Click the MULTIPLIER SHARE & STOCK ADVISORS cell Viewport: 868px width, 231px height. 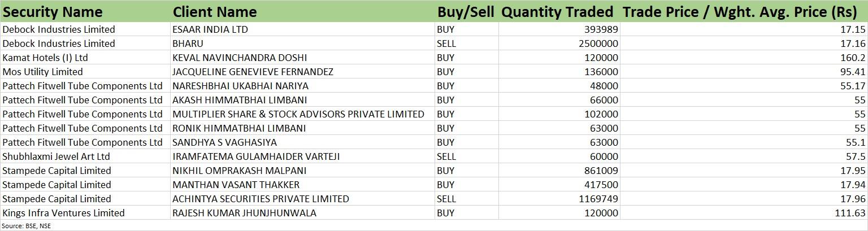[302, 114]
